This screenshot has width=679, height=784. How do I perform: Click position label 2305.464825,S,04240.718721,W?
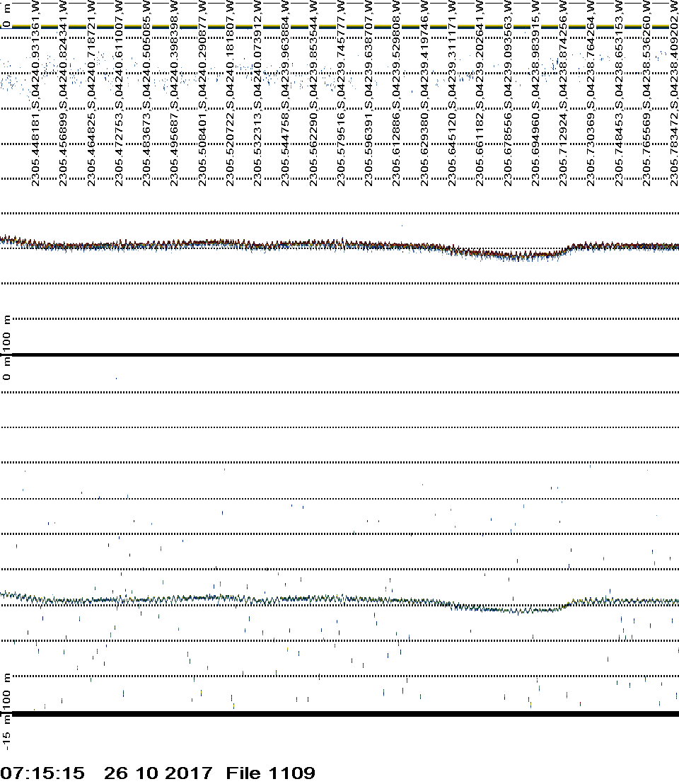91,93
